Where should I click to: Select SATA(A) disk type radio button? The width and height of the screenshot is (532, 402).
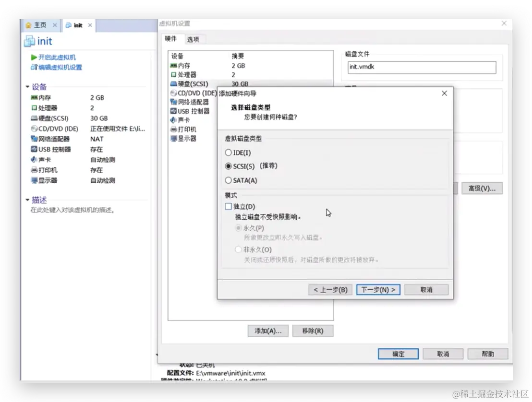click(229, 180)
